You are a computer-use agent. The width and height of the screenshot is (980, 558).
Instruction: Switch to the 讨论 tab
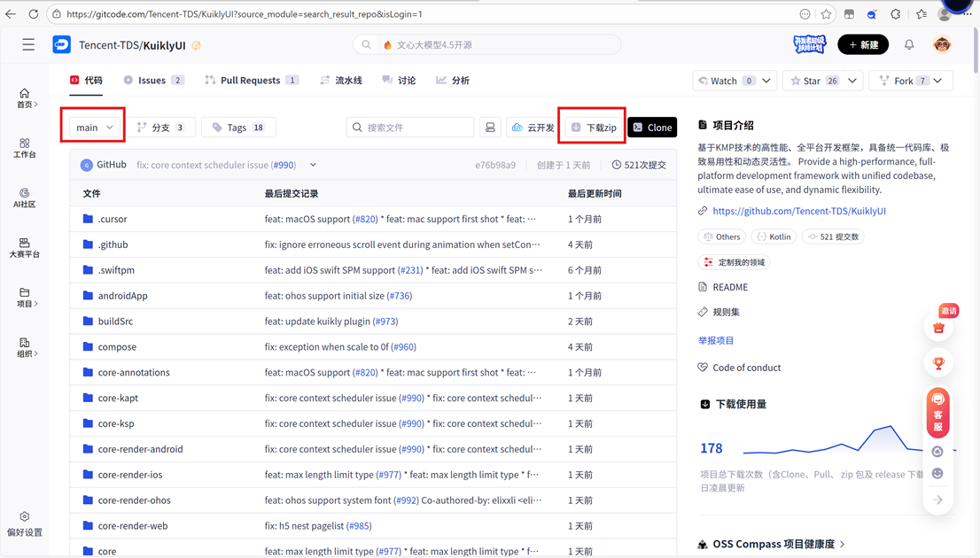pos(399,80)
